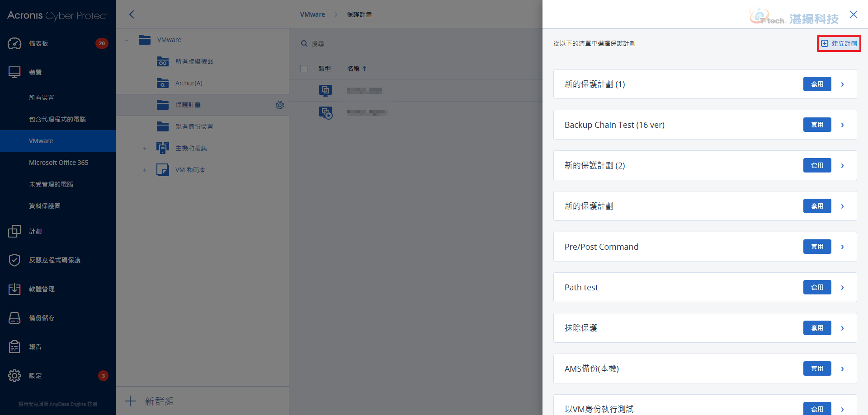Click the search magnifier icon
This screenshot has height=415, width=868.
304,43
